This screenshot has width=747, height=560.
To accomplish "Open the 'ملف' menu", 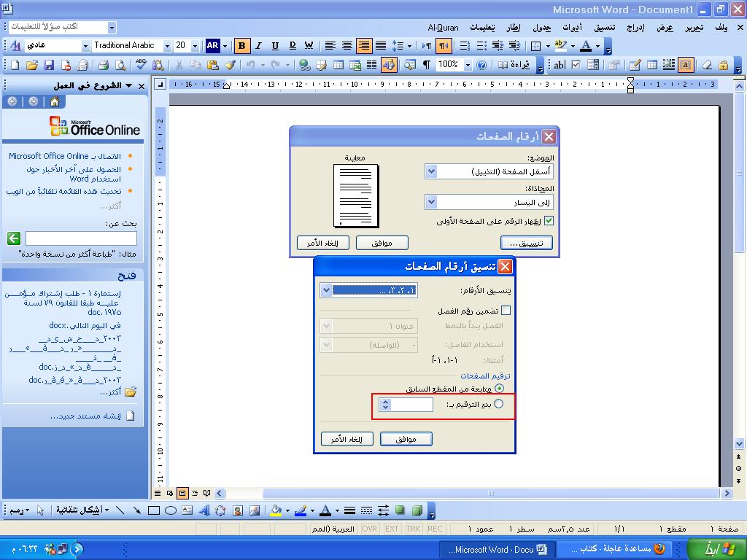I will (721, 28).
